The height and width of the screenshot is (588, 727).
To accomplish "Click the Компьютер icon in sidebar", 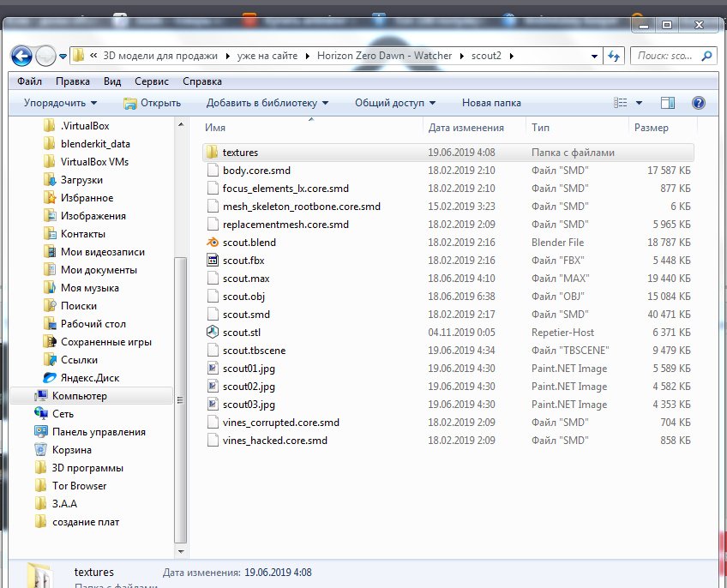I will coord(41,395).
